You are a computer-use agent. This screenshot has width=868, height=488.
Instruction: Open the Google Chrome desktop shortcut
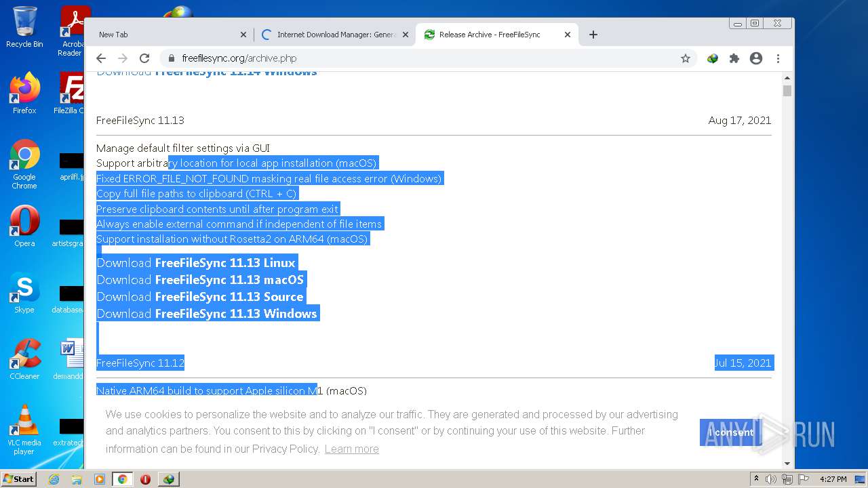tap(24, 164)
